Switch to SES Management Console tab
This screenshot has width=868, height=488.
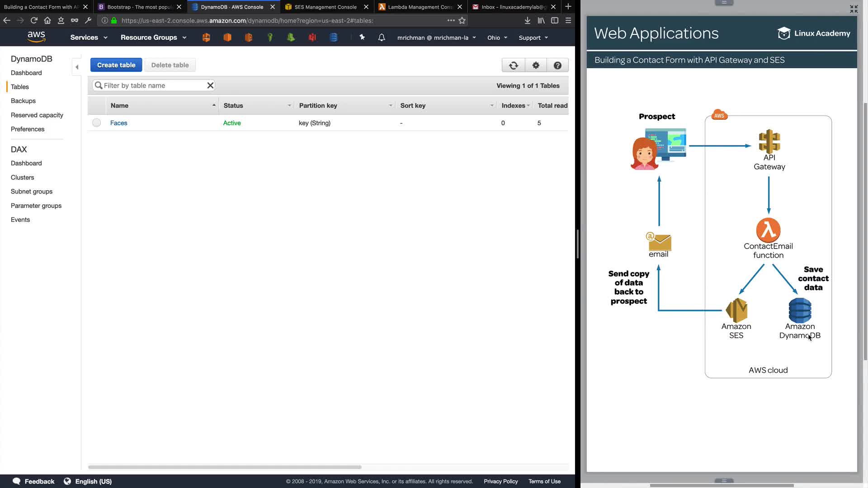(x=325, y=7)
